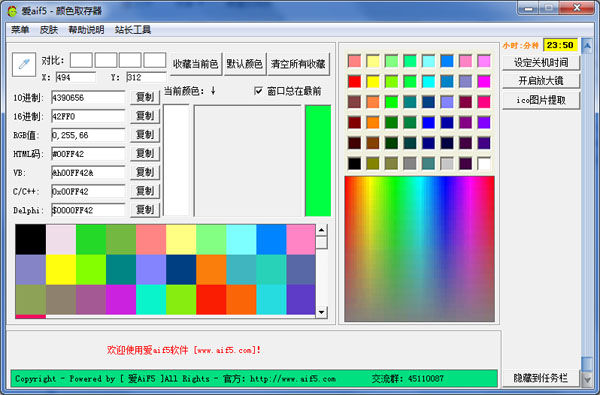The width and height of the screenshot is (600, 395).
Task: Select magenta swatch in palette second row
Action: 484,82
